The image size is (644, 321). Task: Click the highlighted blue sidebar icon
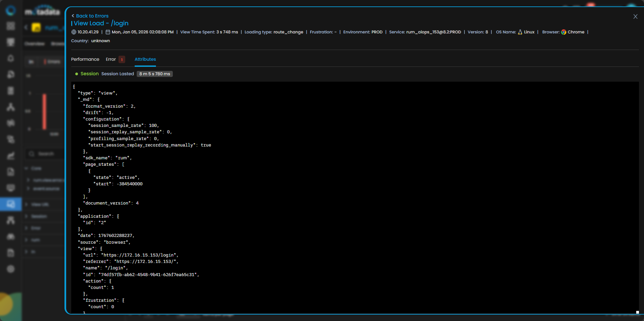click(11, 204)
